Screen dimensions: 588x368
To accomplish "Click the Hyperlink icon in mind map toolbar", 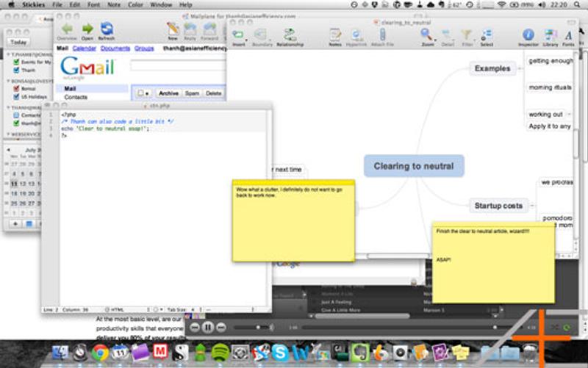I will (x=356, y=35).
